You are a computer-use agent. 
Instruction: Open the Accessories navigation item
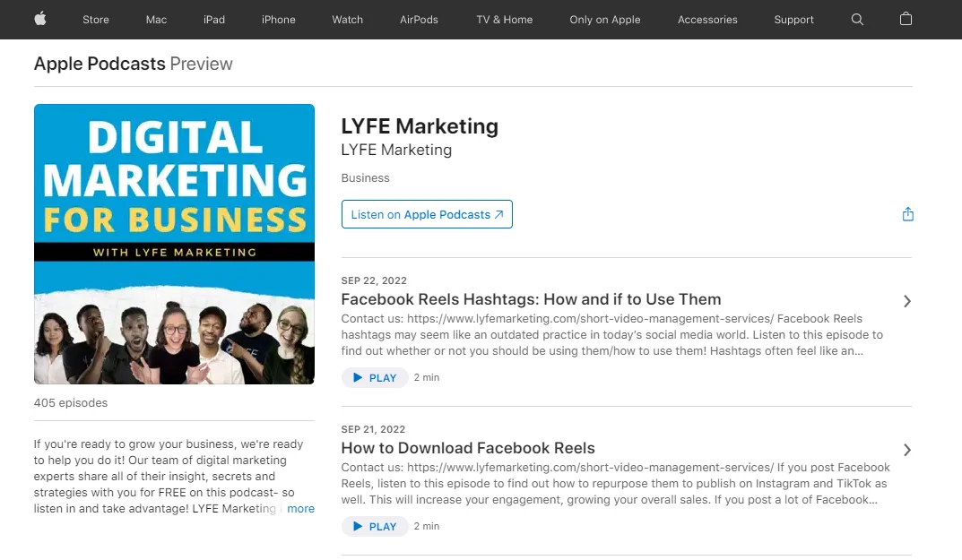point(707,19)
